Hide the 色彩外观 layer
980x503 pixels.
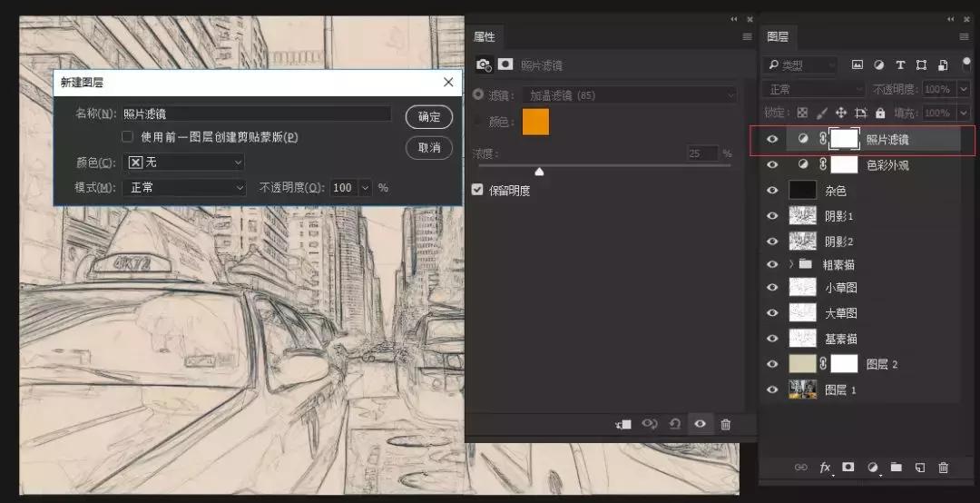772,164
